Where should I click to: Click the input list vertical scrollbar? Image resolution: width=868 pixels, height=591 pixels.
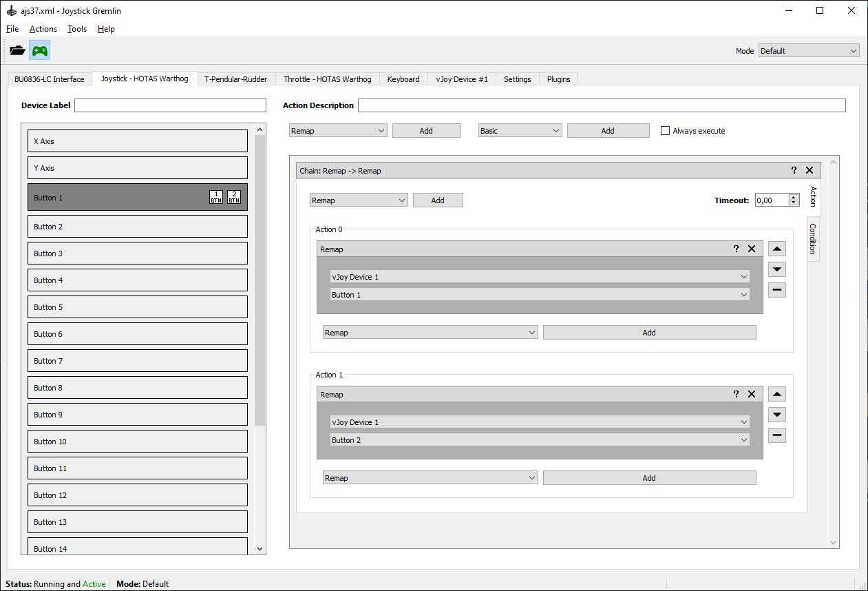point(260,280)
